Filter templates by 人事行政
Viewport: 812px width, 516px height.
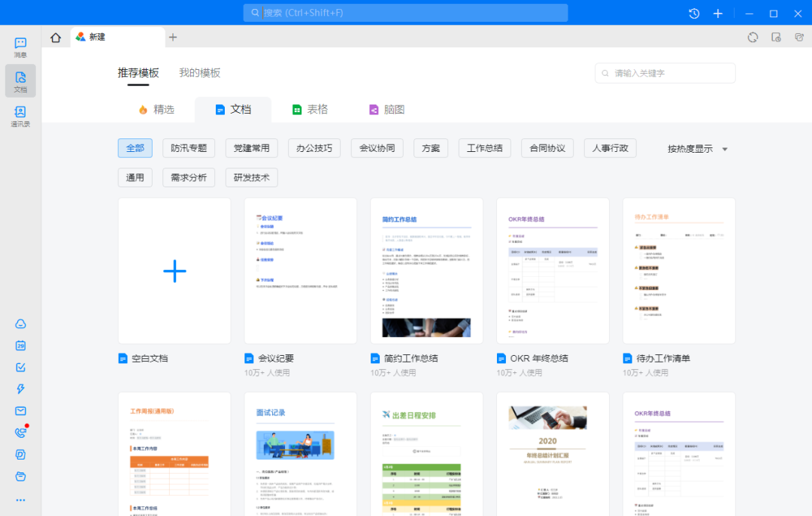click(610, 148)
